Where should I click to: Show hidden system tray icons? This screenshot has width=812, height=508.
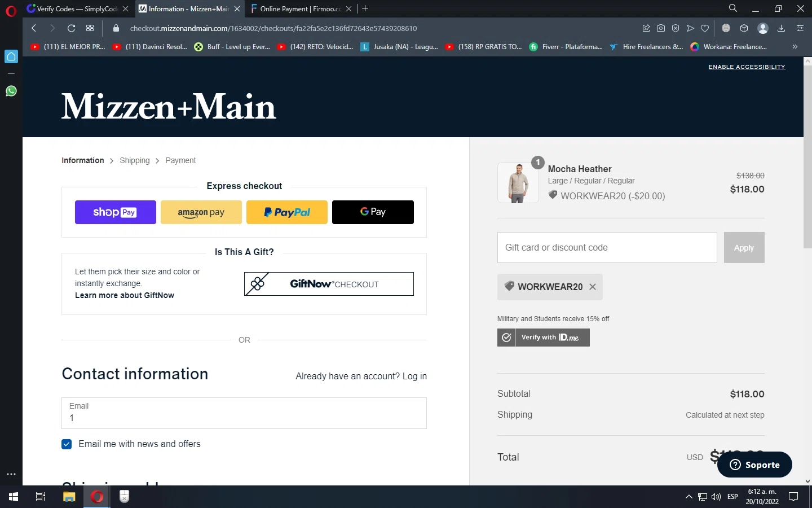click(x=689, y=497)
